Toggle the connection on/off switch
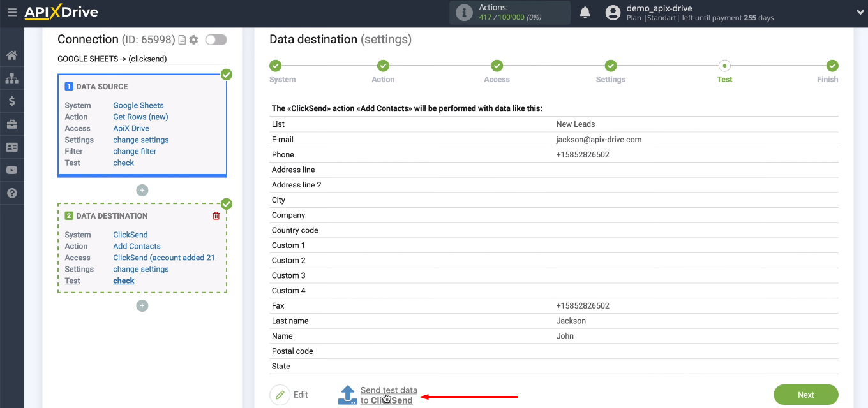Viewport: 868px width, 408px height. tap(216, 40)
